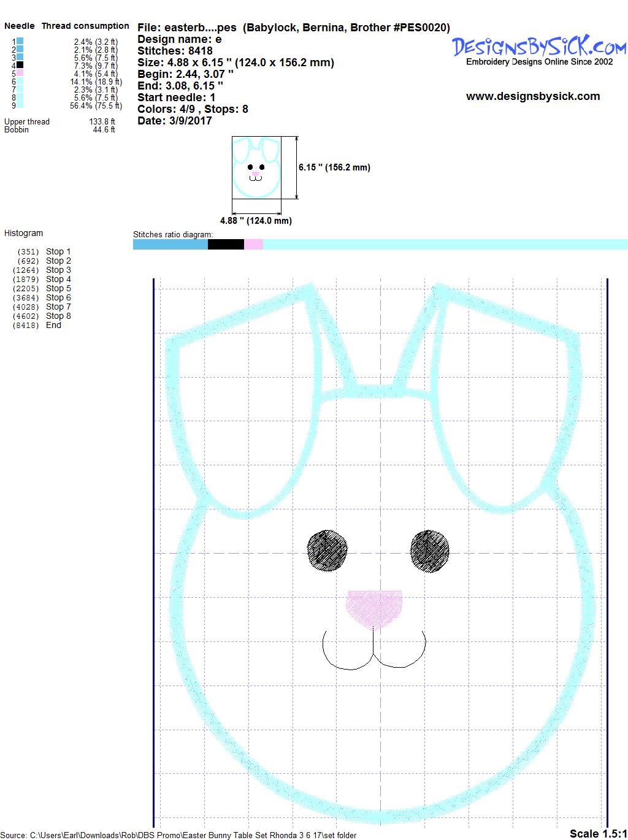Click the Source file path text
The height and width of the screenshot is (840, 628).
pyautogui.click(x=178, y=835)
